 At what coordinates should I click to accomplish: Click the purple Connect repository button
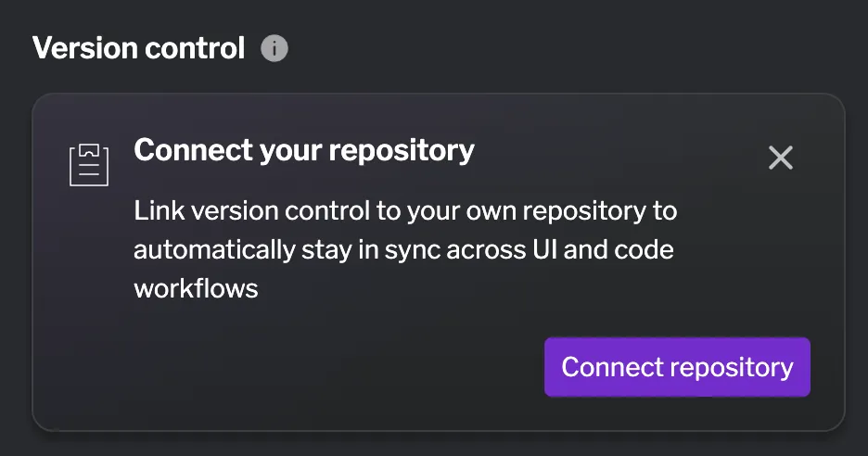(677, 367)
